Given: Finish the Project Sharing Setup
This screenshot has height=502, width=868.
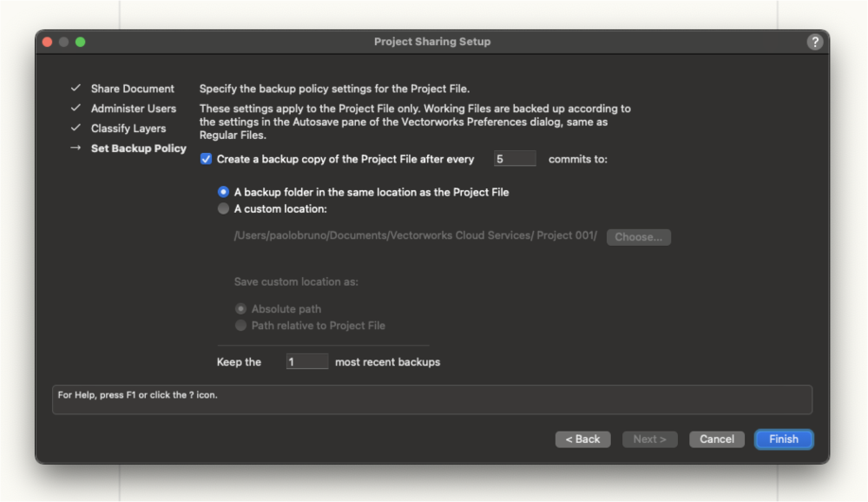Looking at the screenshot, I should point(784,439).
